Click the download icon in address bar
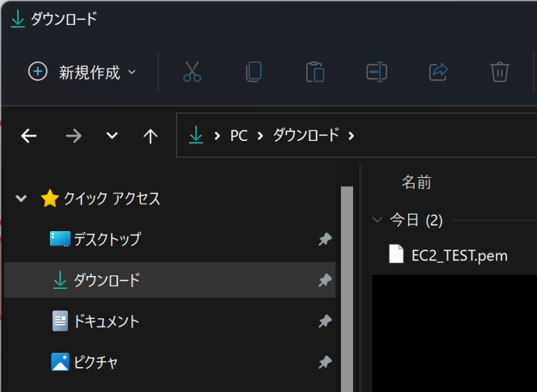Screen dimensions: 537x392 pyautogui.click(x=196, y=134)
